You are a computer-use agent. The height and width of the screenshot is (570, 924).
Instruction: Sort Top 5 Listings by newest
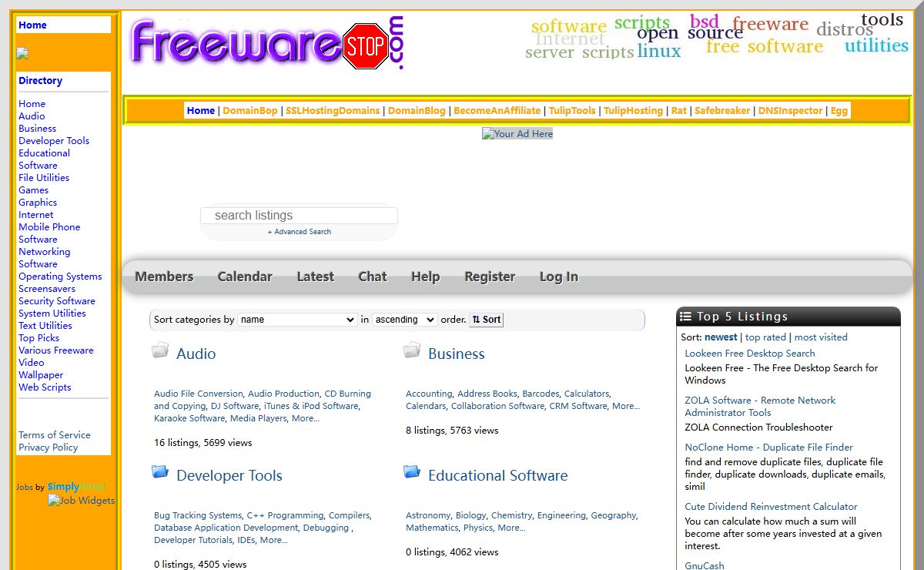pyautogui.click(x=721, y=337)
